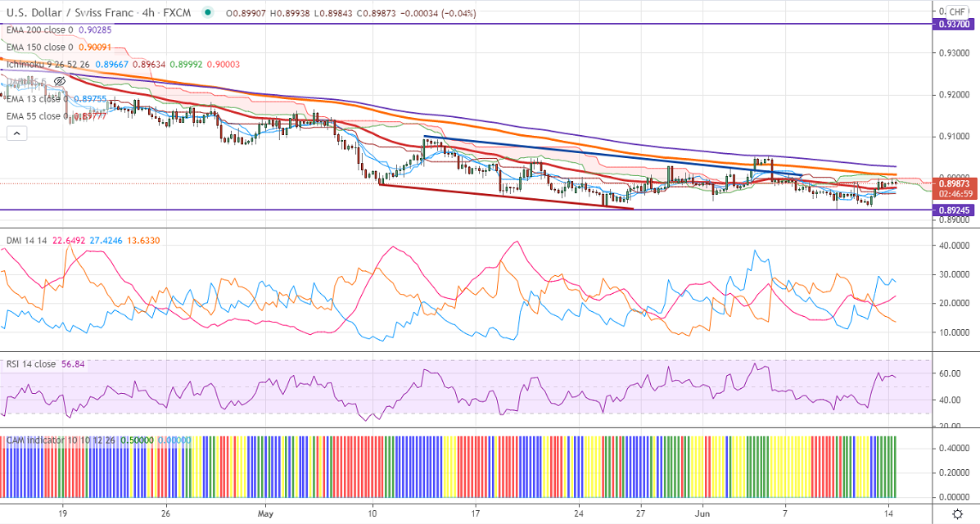Click the EMA 200 value 0.90285
Viewport: 980px width, 524px height.
[x=94, y=30]
